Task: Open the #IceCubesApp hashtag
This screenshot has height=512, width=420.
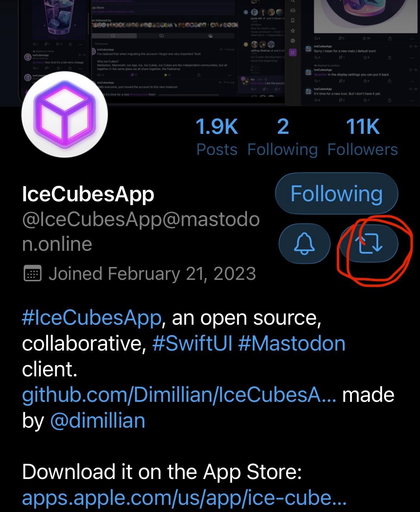Action: 91,318
